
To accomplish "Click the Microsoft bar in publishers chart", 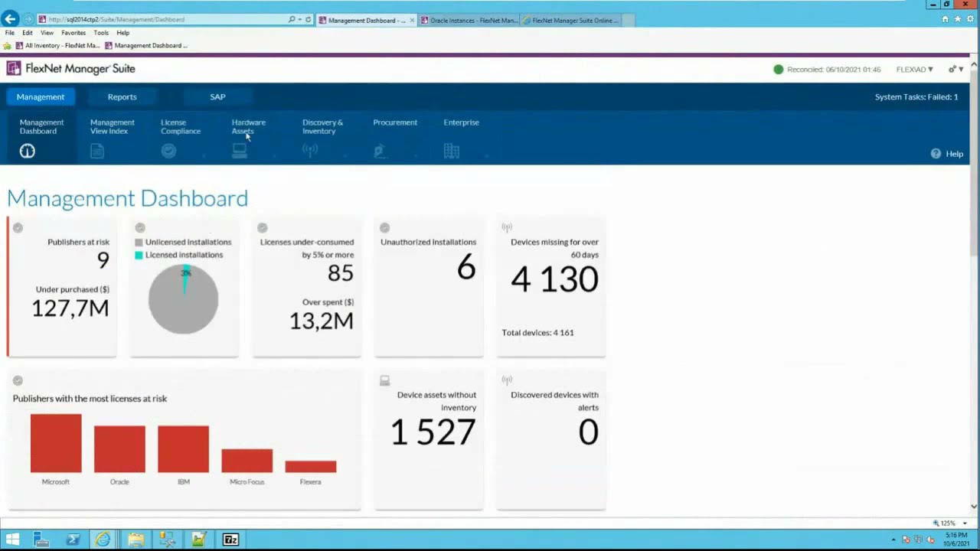I will coord(56,443).
